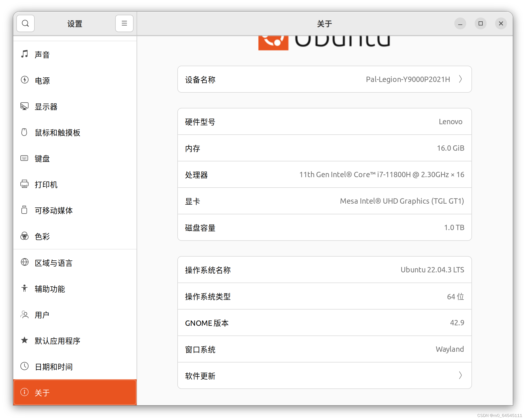Click the 内存 label
526x420 pixels.
[x=193, y=148]
